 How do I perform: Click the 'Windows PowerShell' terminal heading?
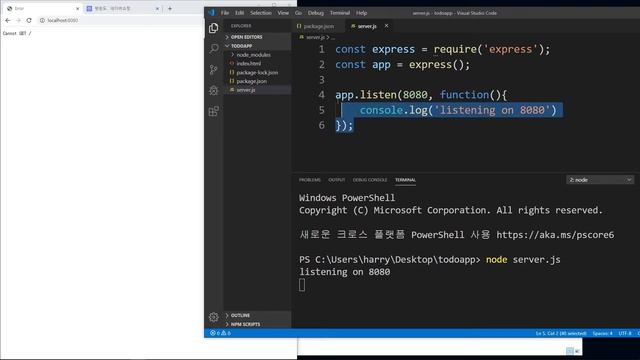point(347,198)
